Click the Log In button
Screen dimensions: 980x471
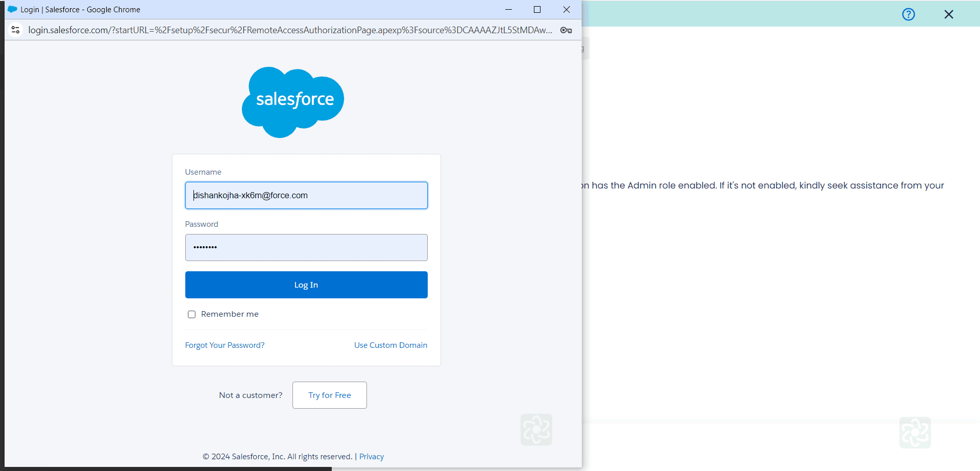(306, 285)
